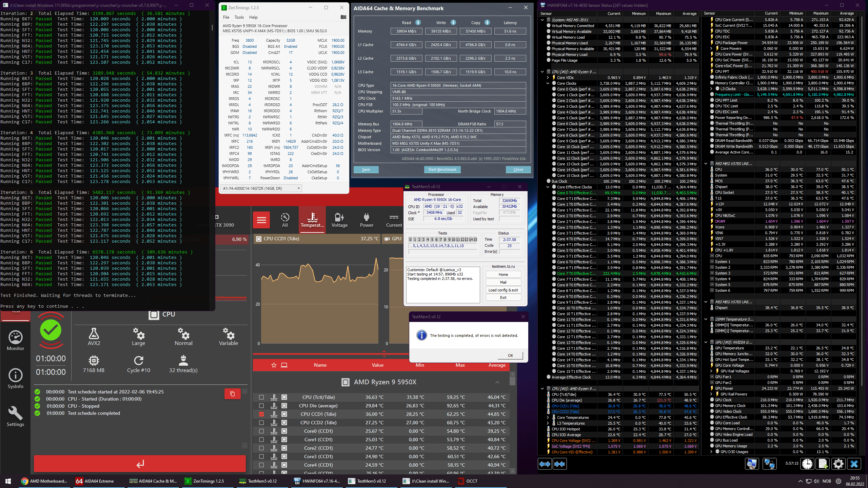Open the OCCT Voltage sensor tab
Screen dimensions: 868x488
[x=339, y=220]
